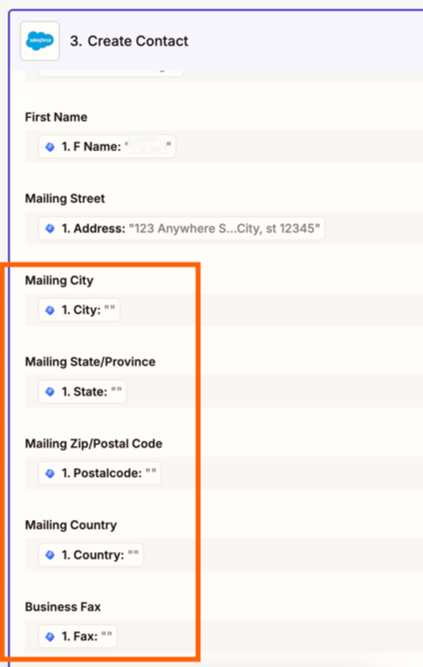
Task: Focus the Mailing Zip/Postal Code field
Action: [x=224, y=473]
